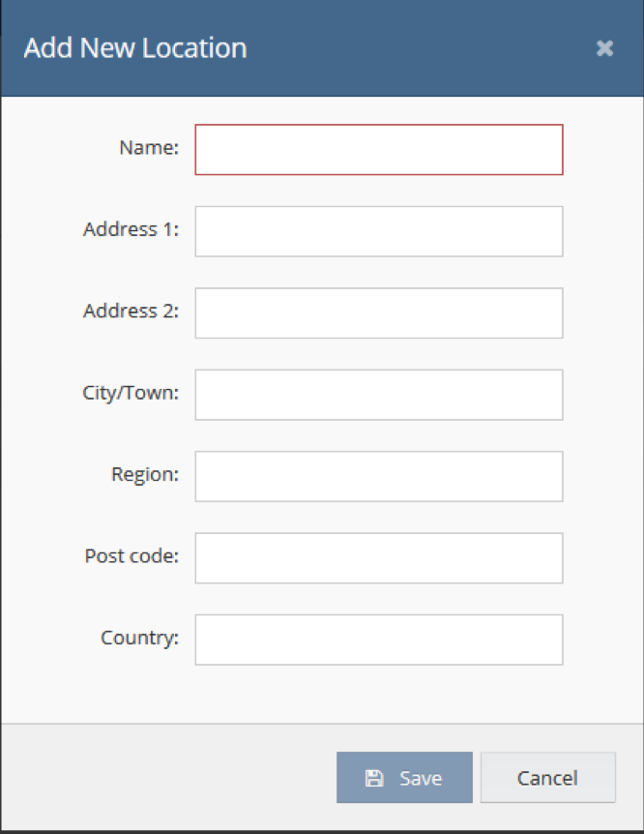
Task: Click the Save text on Save button
Action: coord(421,779)
